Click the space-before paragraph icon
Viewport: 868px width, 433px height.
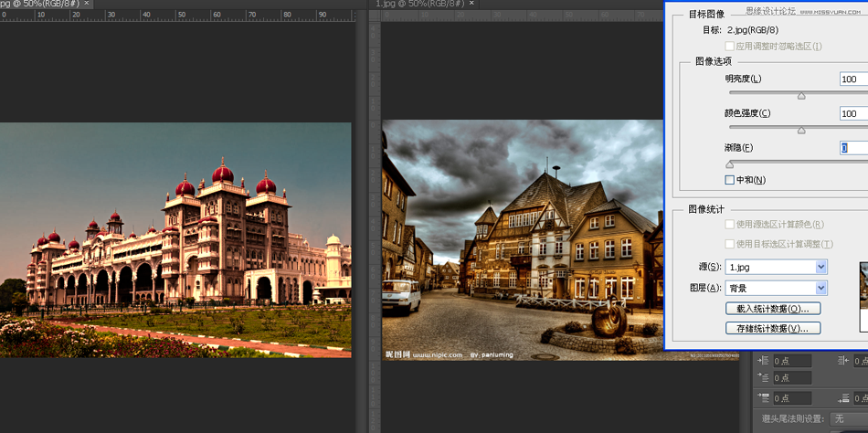coord(764,398)
